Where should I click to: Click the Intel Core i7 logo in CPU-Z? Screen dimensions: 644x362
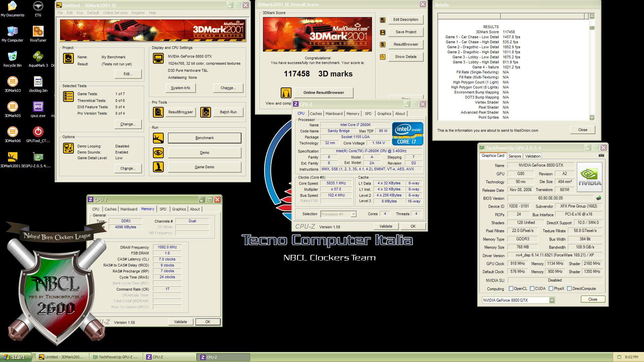click(x=408, y=134)
